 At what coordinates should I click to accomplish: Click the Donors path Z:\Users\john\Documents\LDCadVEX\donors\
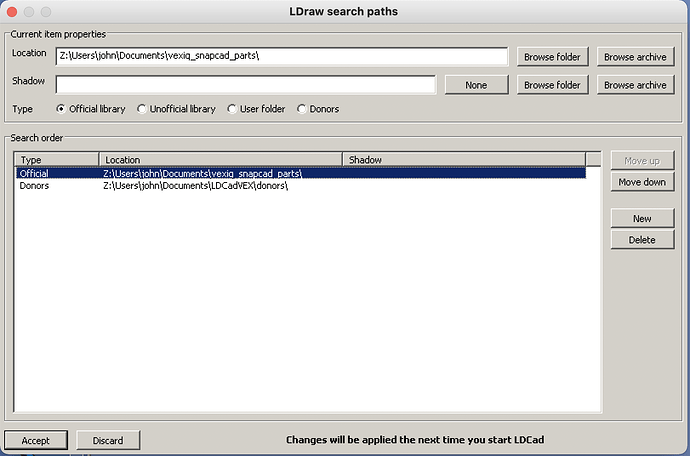195,186
